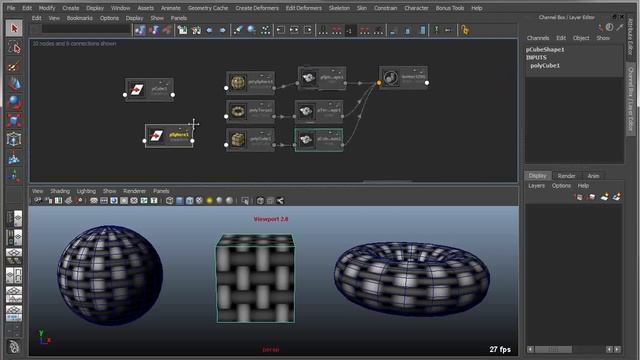The height and width of the screenshot is (360, 640).
Task: Click the yellow light bulb viewport icon
Action: 209,200
